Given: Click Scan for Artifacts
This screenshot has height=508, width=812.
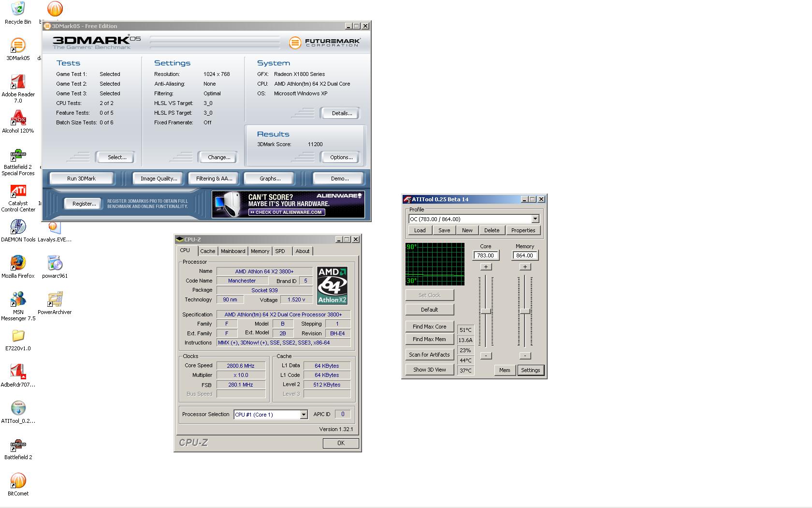Looking at the screenshot, I should [x=429, y=355].
